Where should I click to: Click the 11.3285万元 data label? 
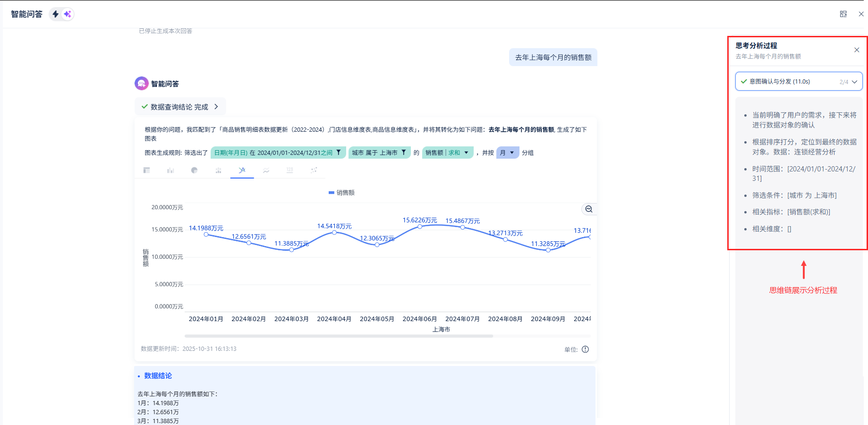click(548, 244)
